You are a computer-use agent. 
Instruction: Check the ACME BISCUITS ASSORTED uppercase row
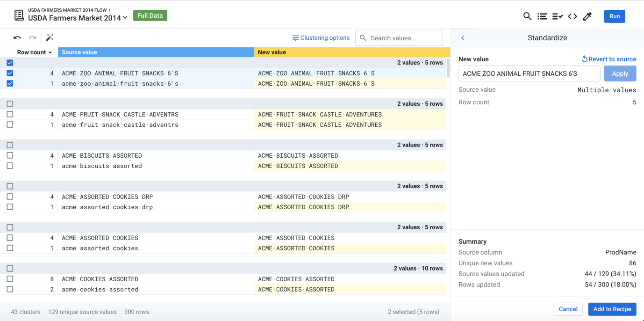coord(10,155)
